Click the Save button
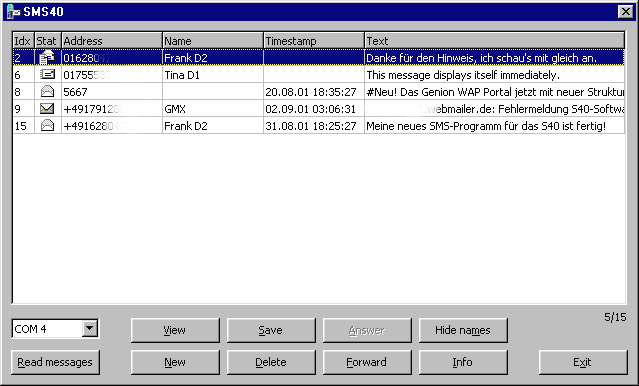 (271, 330)
